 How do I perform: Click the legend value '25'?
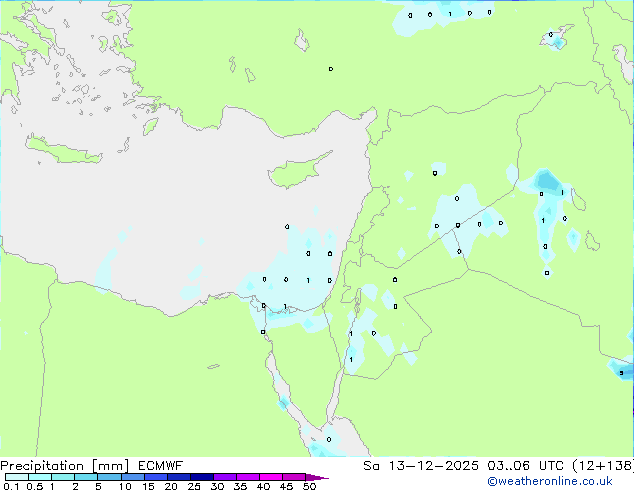pos(194,486)
